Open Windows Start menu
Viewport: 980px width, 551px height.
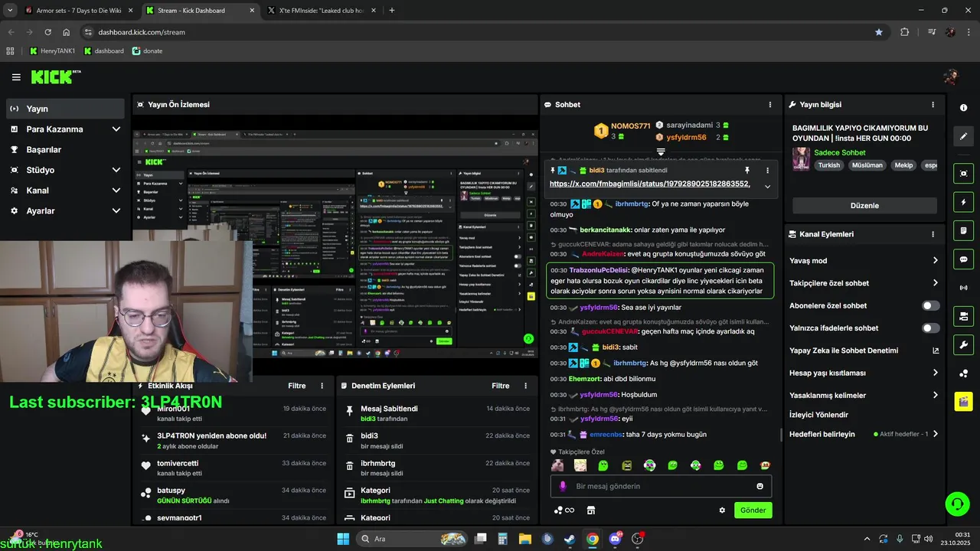click(343, 539)
